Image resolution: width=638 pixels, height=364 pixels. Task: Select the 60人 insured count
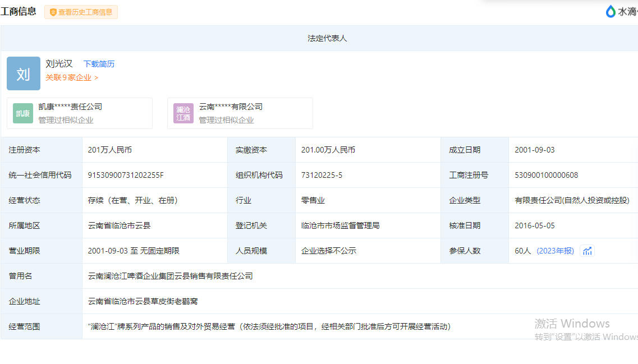tap(523, 251)
